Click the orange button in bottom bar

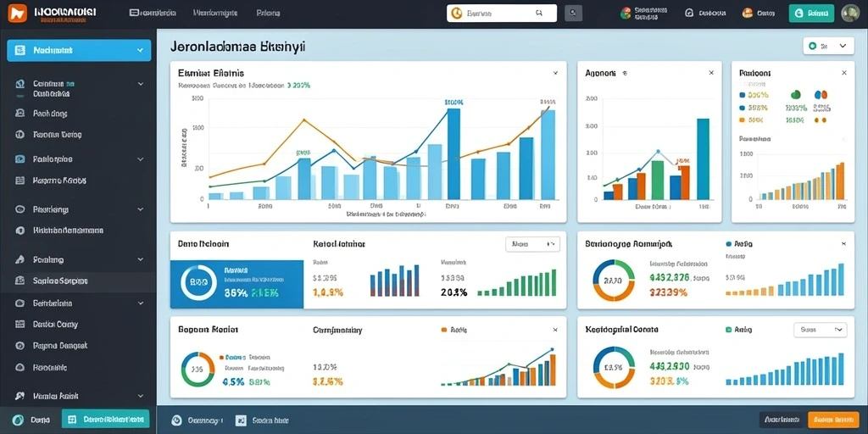[x=832, y=420]
